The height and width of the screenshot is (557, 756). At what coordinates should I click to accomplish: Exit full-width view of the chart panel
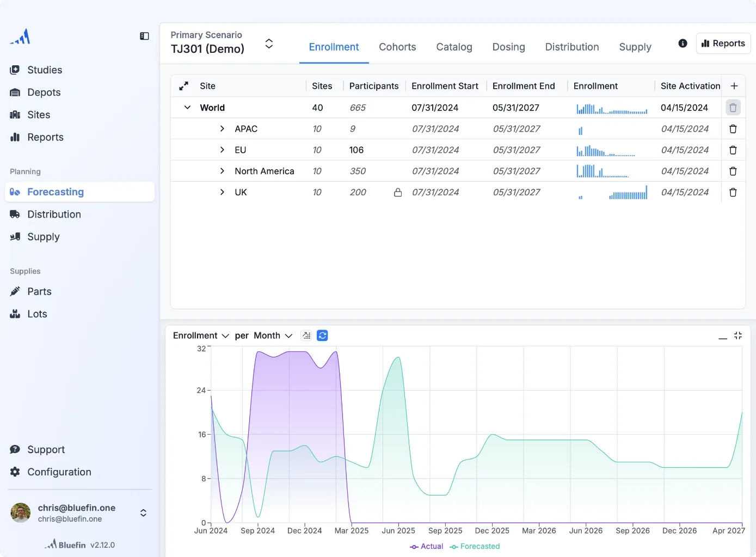coord(738,336)
